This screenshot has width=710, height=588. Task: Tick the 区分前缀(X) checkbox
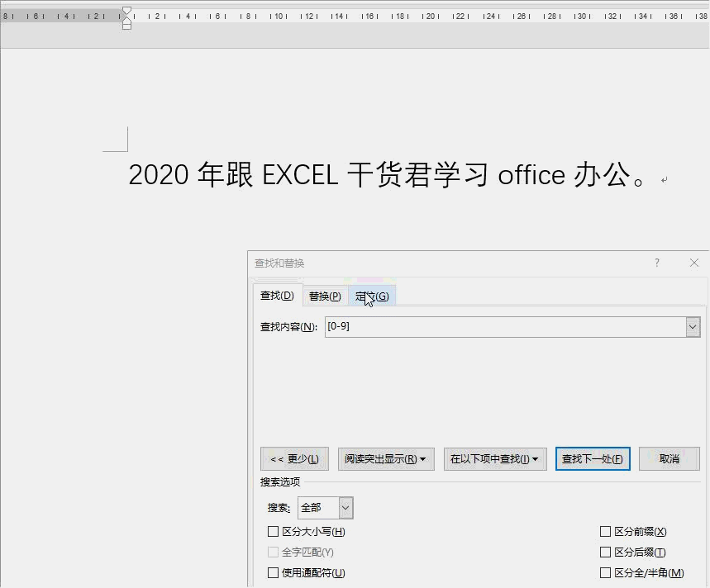pyautogui.click(x=605, y=532)
